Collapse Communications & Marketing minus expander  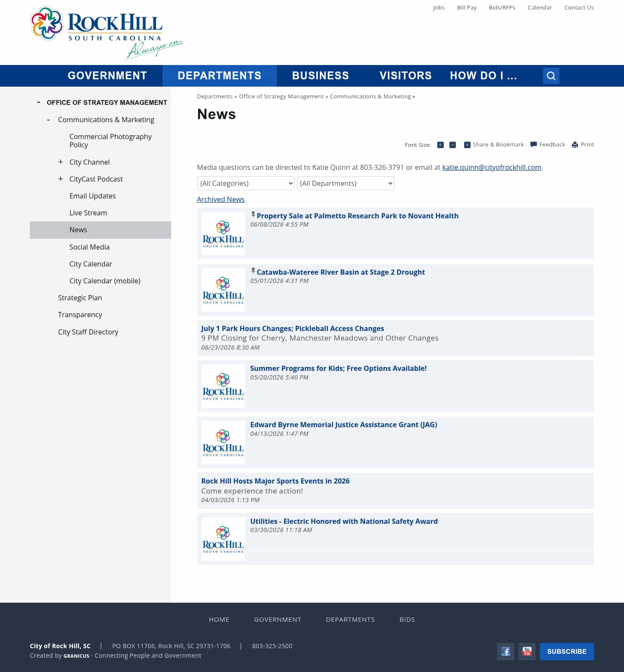(49, 120)
